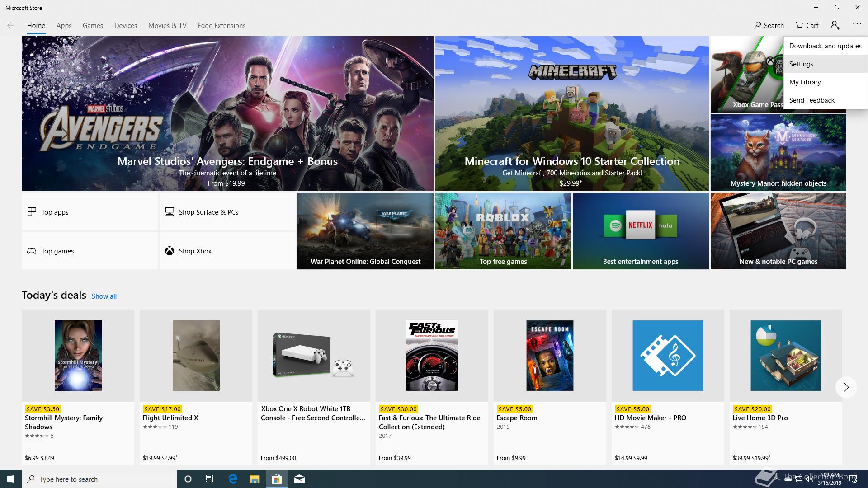Open Cortana from the taskbar

(188, 479)
